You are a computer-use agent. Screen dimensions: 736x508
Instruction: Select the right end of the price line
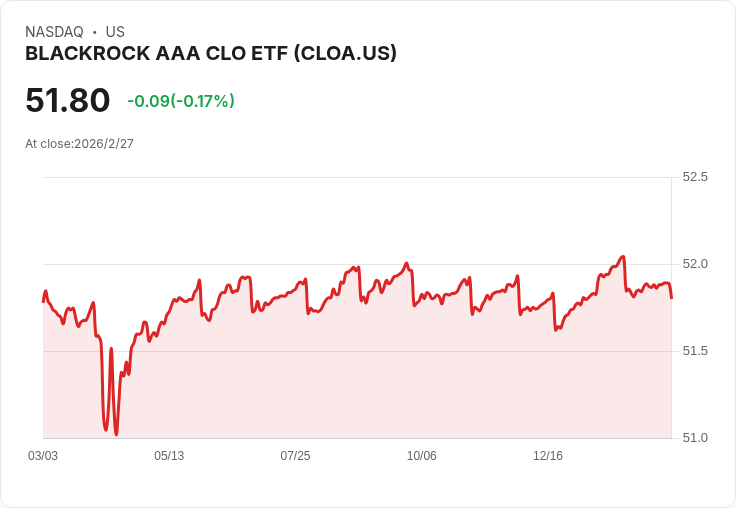click(x=672, y=297)
